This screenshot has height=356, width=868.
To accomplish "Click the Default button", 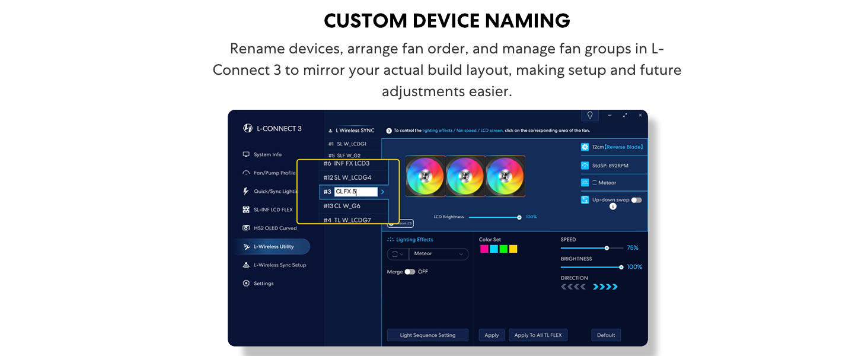I will click(606, 335).
